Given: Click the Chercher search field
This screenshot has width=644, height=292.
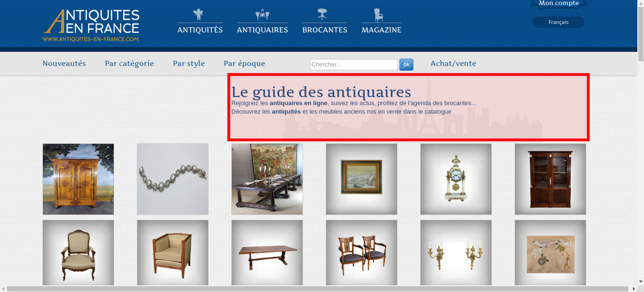Looking at the screenshot, I should click(354, 64).
